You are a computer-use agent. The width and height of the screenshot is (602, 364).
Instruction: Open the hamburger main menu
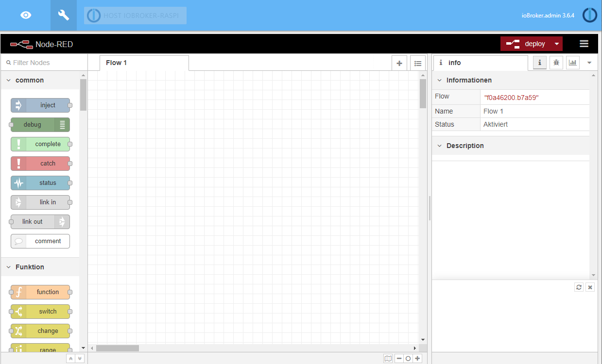584,44
